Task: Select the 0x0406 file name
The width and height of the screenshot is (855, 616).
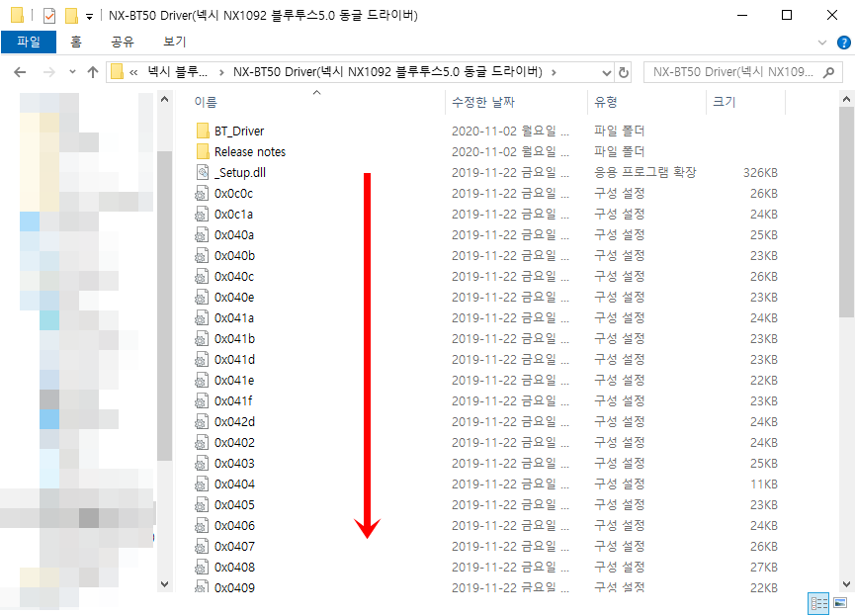Action: click(234, 525)
